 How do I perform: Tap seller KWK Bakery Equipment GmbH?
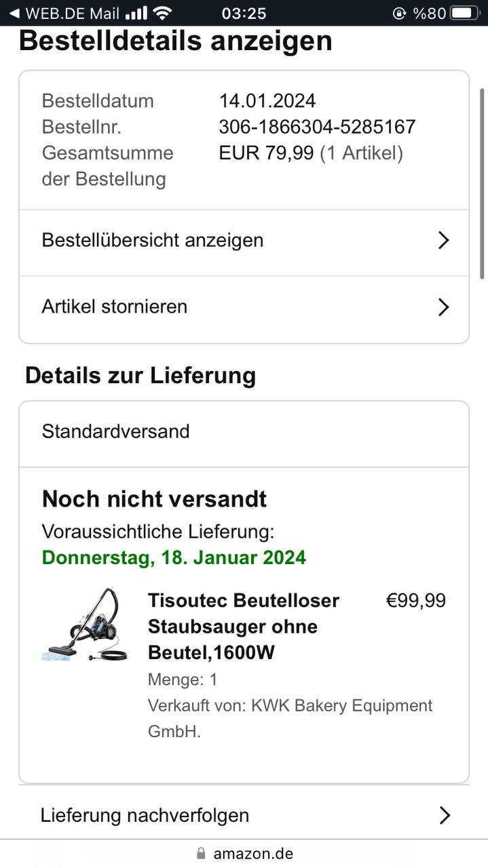tap(290, 718)
